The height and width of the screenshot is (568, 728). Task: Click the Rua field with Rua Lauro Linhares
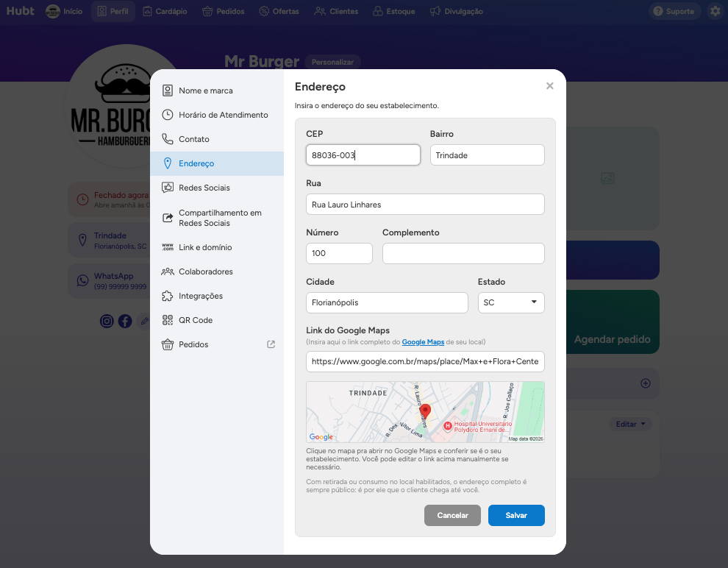click(x=425, y=205)
